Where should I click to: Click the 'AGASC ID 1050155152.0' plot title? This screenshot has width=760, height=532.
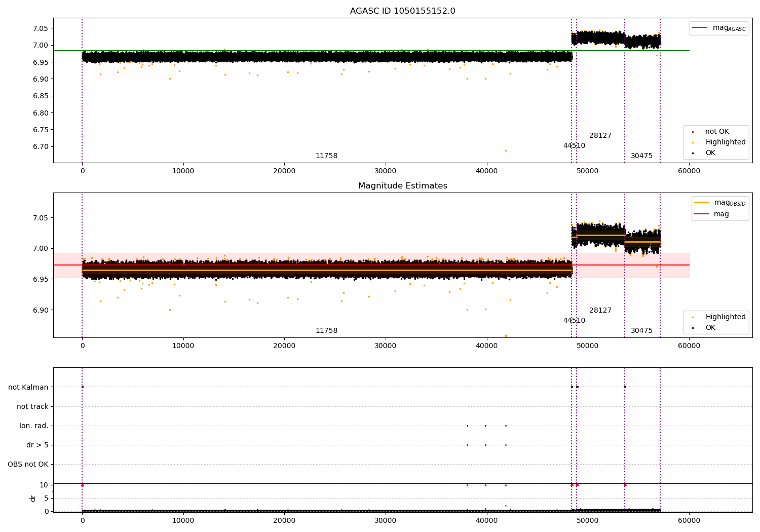coord(402,11)
